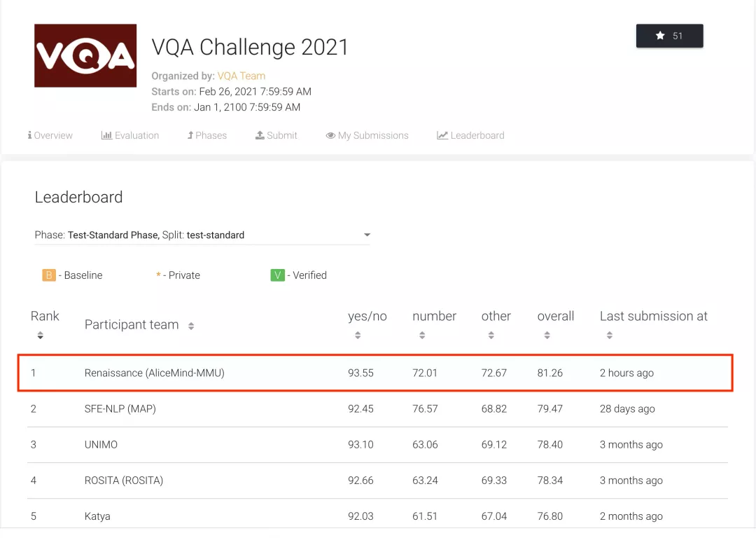Star the challenge with the 51 button
The height and width of the screenshot is (538, 756).
[x=669, y=36]
